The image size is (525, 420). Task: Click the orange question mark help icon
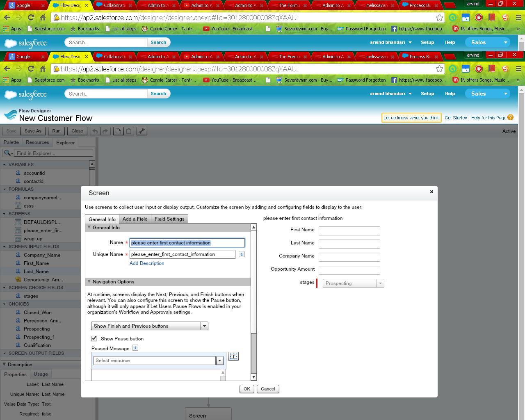coord(510,117)
